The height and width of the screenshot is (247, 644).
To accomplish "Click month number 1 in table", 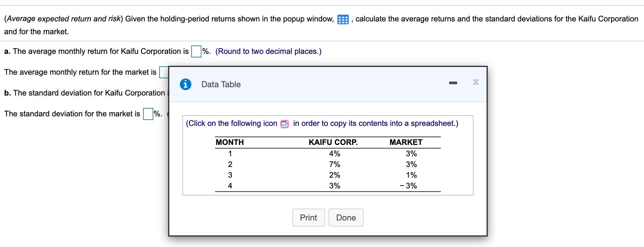I will (230, 154).
